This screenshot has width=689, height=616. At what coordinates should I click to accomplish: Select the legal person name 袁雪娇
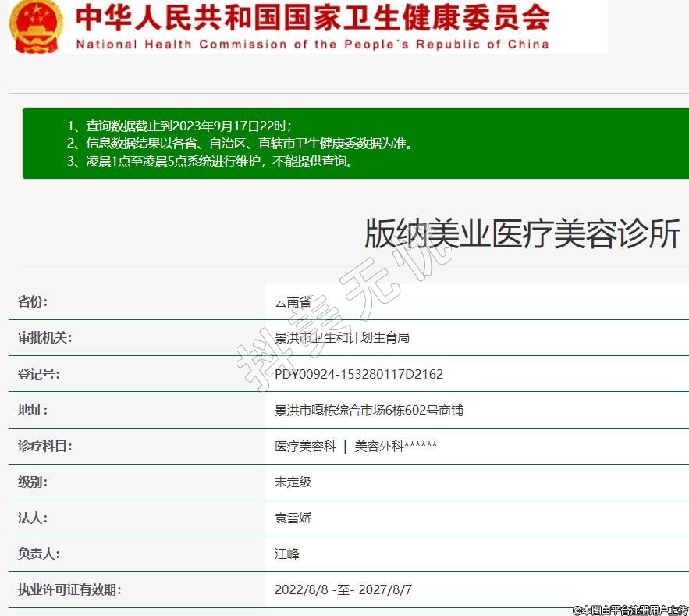[293, 518]
